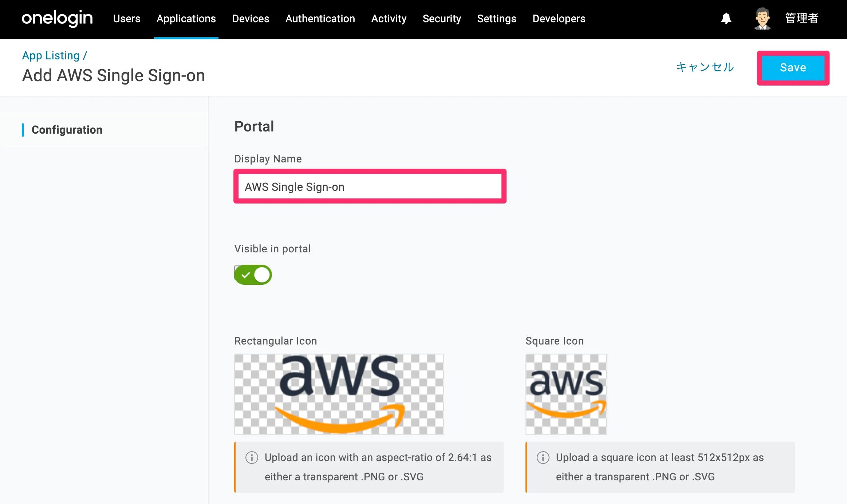Open the Settings menu

[497, 19]
